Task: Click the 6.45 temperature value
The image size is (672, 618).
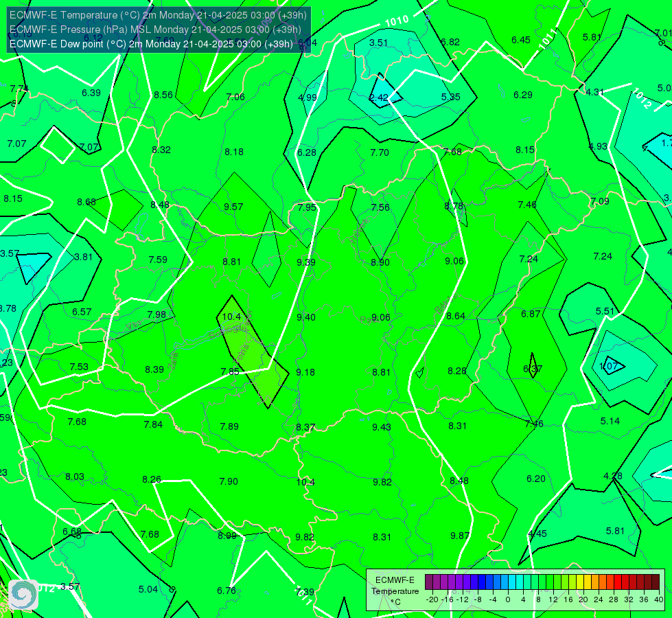Action: click(x=521, y=40)
